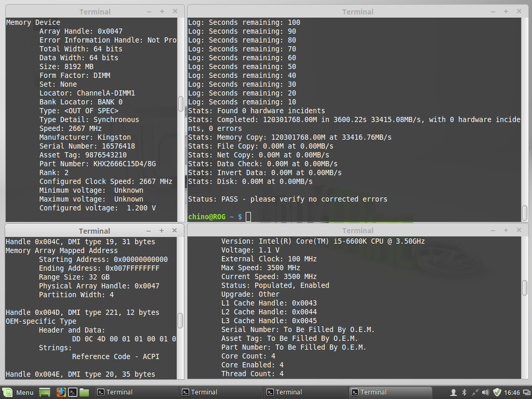Click the scrollbar thumb in the CPU info terminal

525,287
